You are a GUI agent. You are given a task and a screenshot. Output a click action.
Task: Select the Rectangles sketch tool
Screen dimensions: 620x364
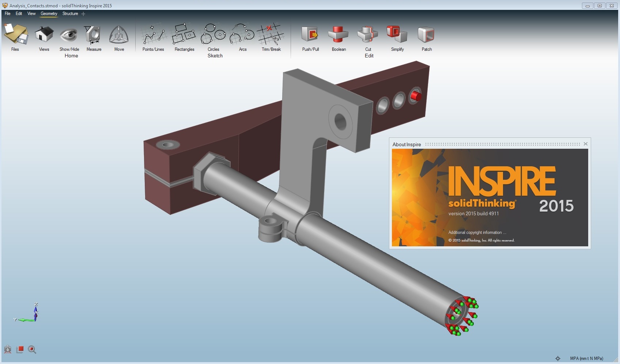click(x=184, y=34)
